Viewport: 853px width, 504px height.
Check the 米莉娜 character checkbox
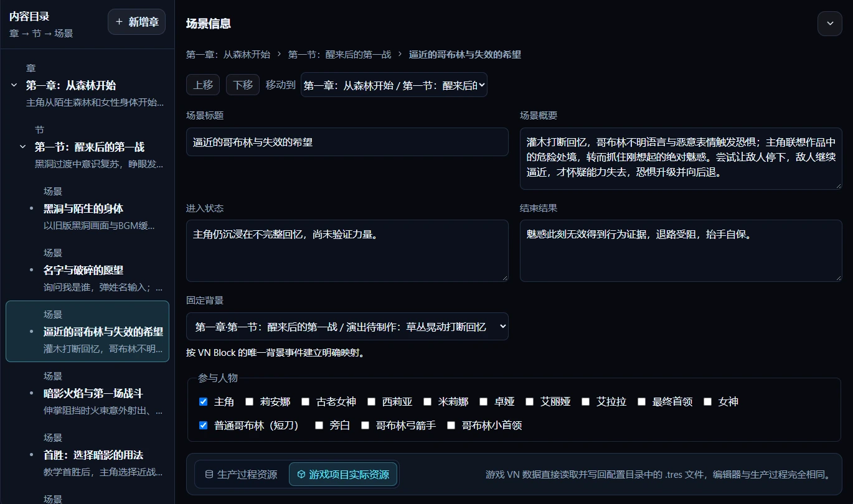coord(427,402)
